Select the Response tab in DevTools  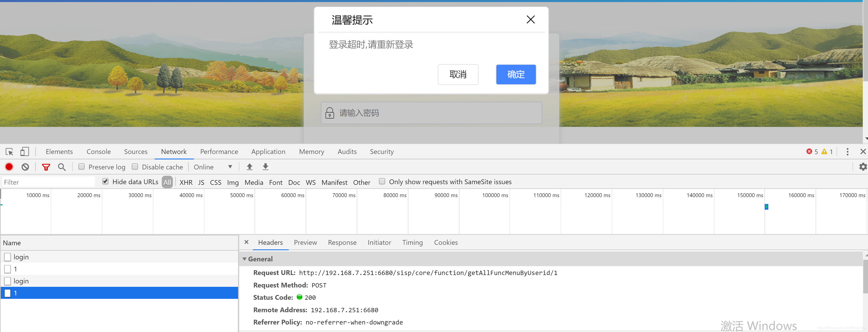[342, 242]
